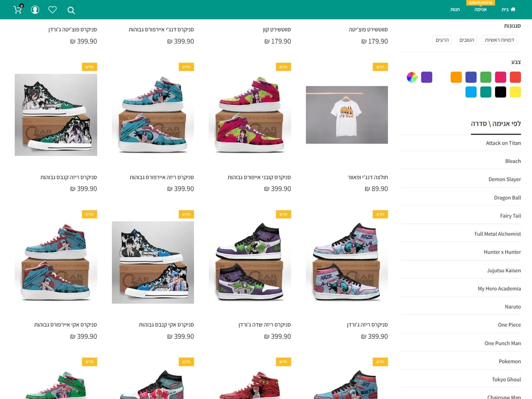Select the green color swatch
532x399 pixels.
pos(486,77)
